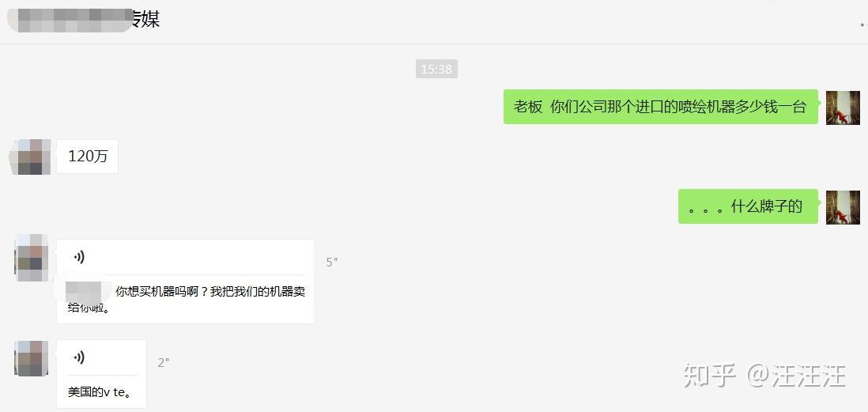Select the 120万 message bubble

[x=88, y=157]
